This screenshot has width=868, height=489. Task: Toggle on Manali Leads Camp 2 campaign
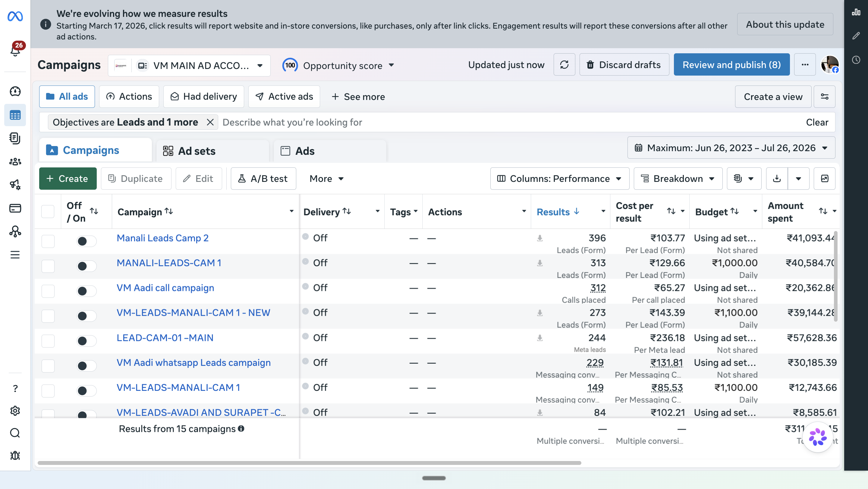(86, 241)
